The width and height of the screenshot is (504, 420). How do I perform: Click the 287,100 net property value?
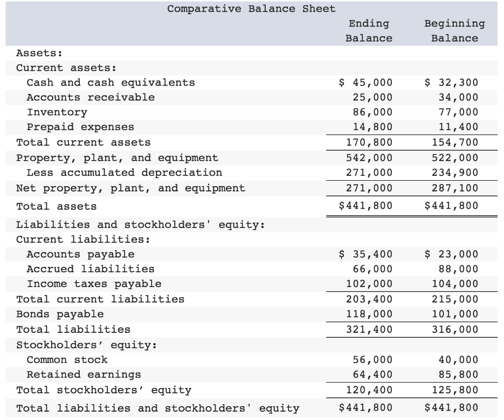(455, 188)
